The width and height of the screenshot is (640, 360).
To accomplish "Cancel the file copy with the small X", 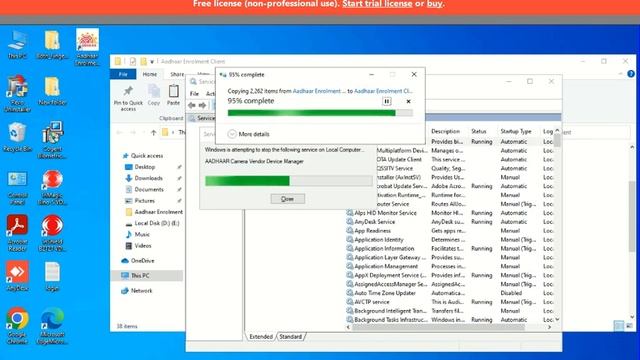I will click(408, 101).
